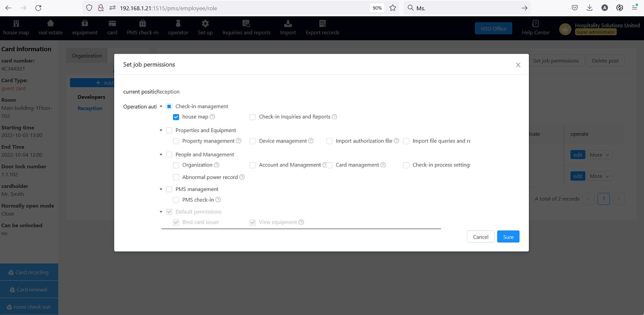The image size is (644, 315).
Task: Click help icon beside Abnormal power record
Action: [242, 177]
